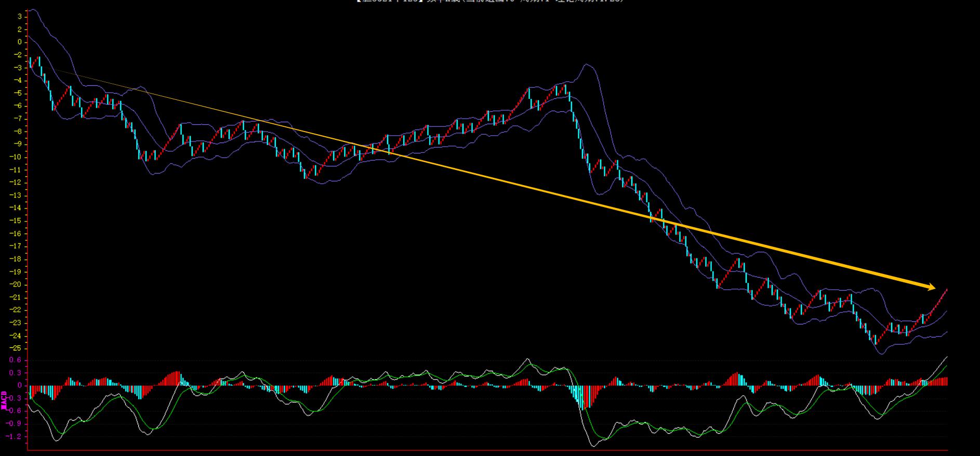Click the purple 0 label on MACD axis
980x456 pixels.
pos(19,385)
